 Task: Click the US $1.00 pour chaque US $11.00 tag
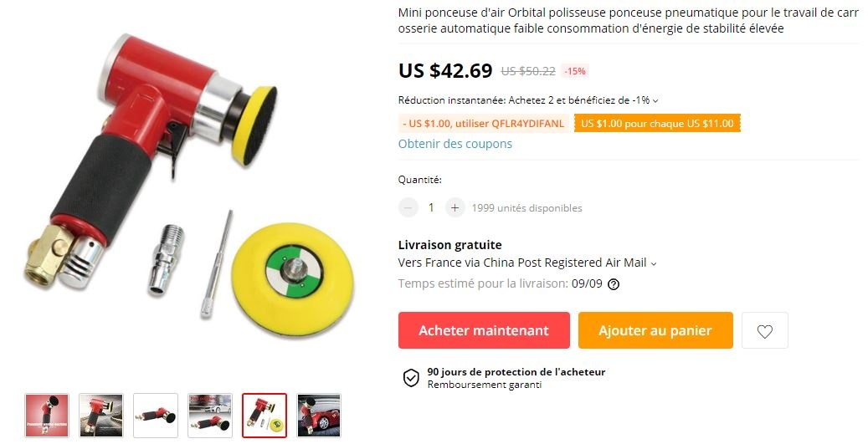(657, 124)
